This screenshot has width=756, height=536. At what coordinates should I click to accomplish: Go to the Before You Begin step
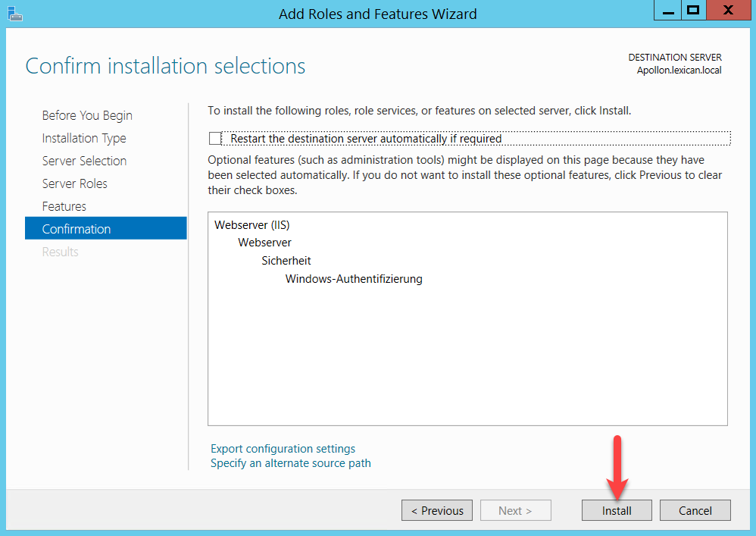pyautogui.click(x=87, y=115)
